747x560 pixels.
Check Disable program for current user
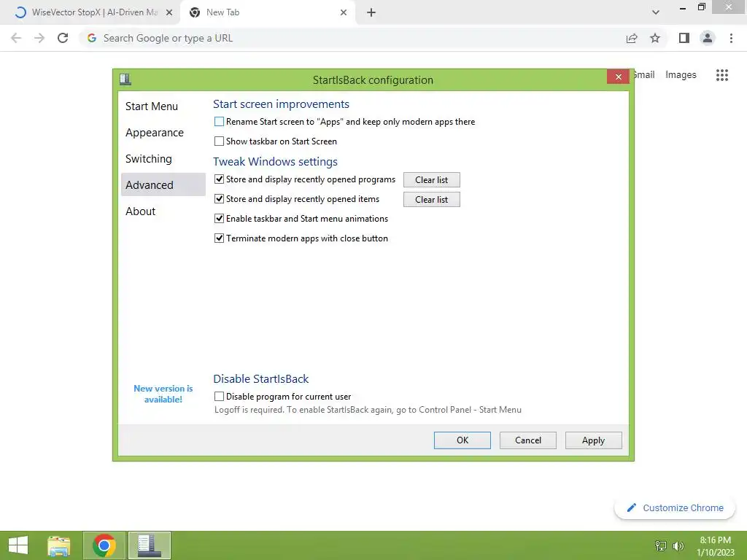[219, 396]
